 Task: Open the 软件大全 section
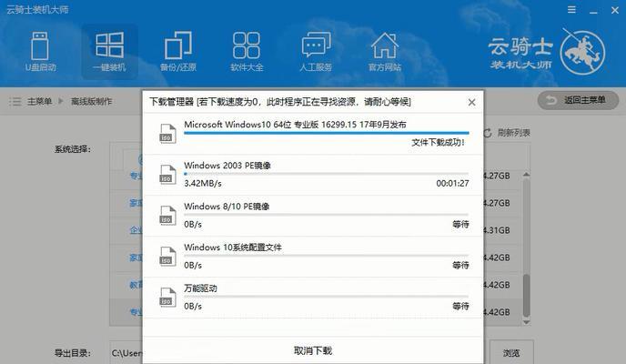pyautogui.click(x=247, y=52)
